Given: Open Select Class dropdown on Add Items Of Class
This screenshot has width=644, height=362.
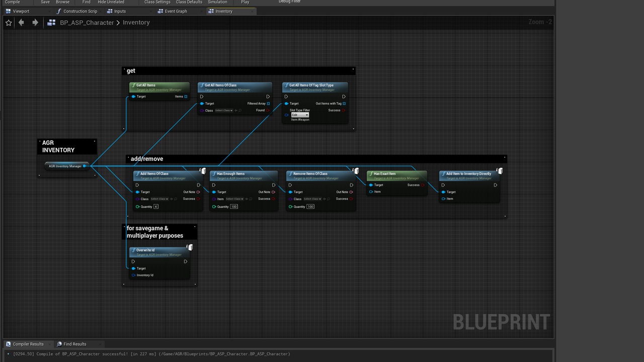Looking at the screenshot, I should point(159,199).
